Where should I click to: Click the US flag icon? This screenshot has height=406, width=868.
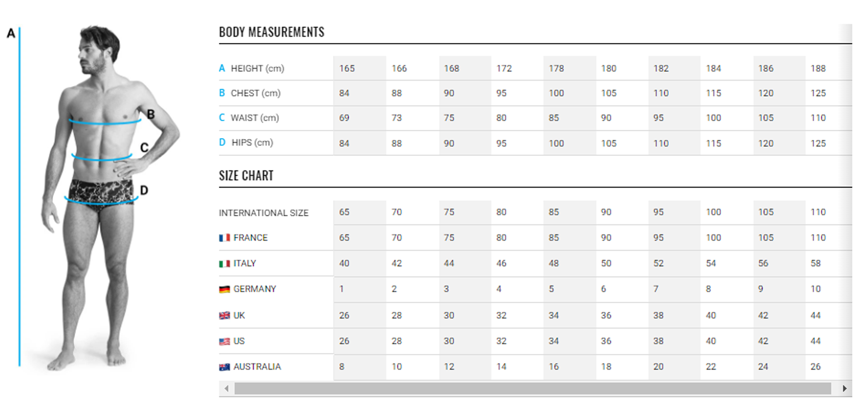tap(224, 341)
